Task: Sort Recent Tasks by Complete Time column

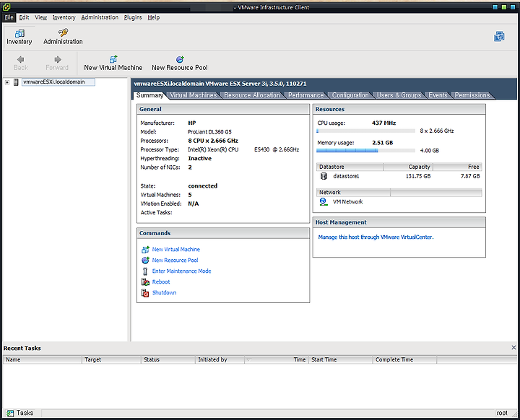Action: pyautogui.click(x=404, y=359)
